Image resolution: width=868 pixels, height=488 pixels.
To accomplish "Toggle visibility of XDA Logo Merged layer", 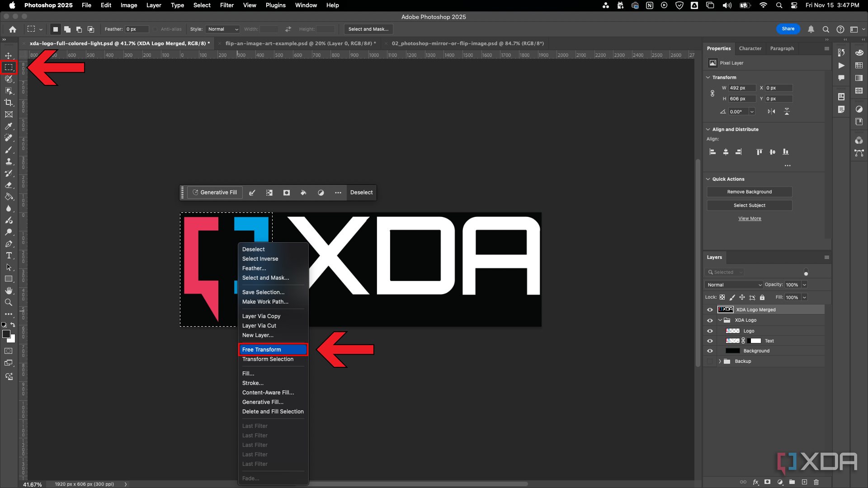I will point(710,309).
